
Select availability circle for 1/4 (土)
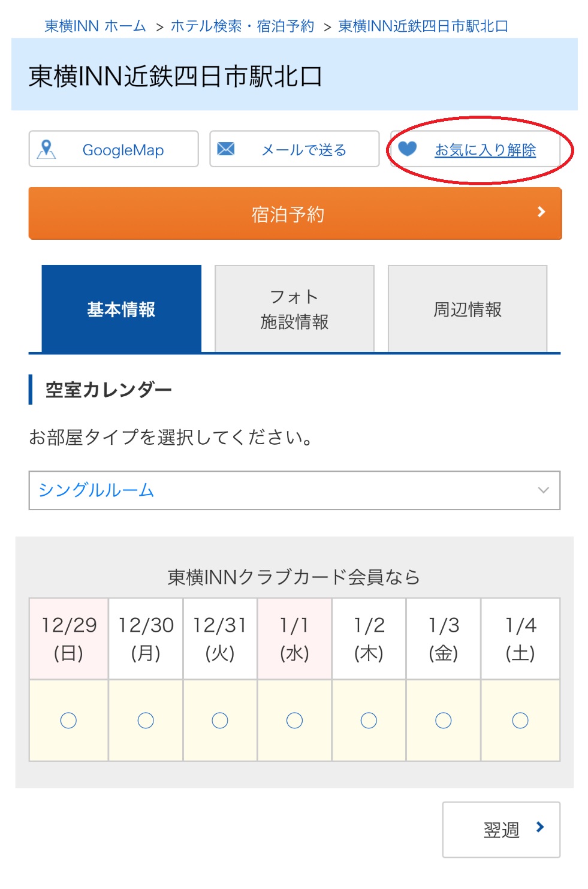point(520,721)
